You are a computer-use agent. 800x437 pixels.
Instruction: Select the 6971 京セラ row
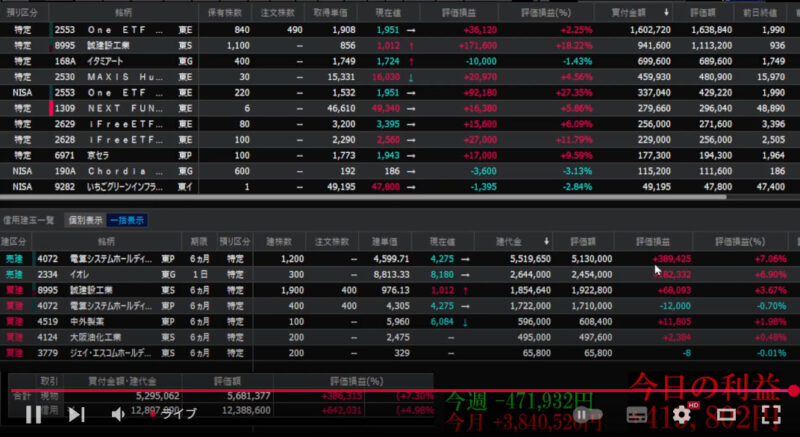pyautogui.click(x=400, y=156)
